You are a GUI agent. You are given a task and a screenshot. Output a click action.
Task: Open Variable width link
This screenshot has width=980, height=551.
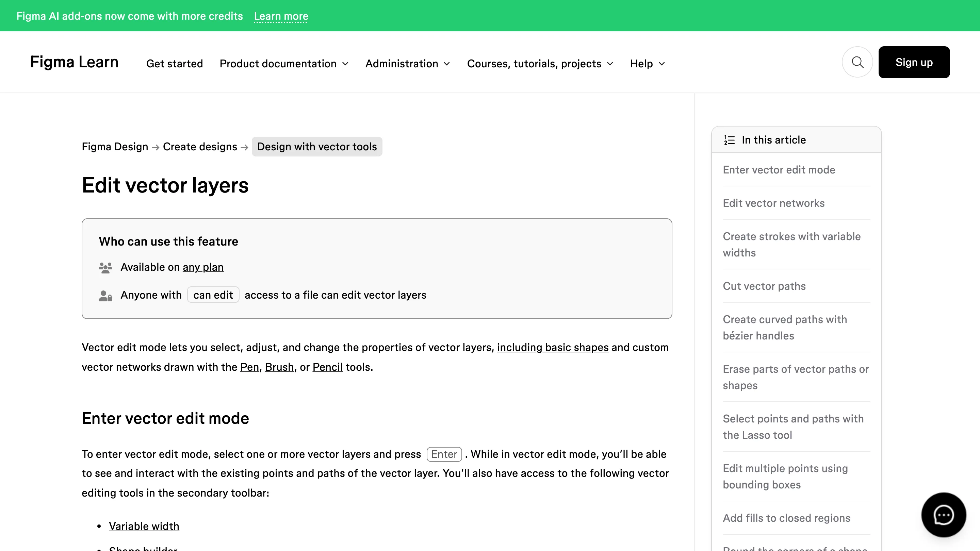click(144, 526)
